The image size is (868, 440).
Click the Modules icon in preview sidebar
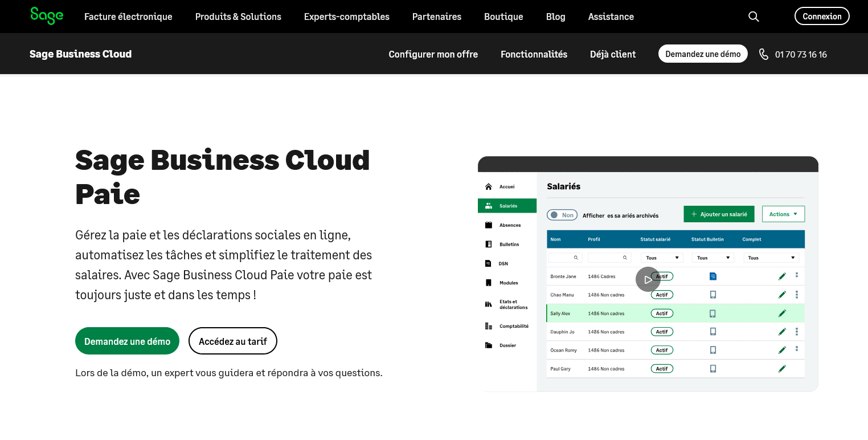[488, 283]
